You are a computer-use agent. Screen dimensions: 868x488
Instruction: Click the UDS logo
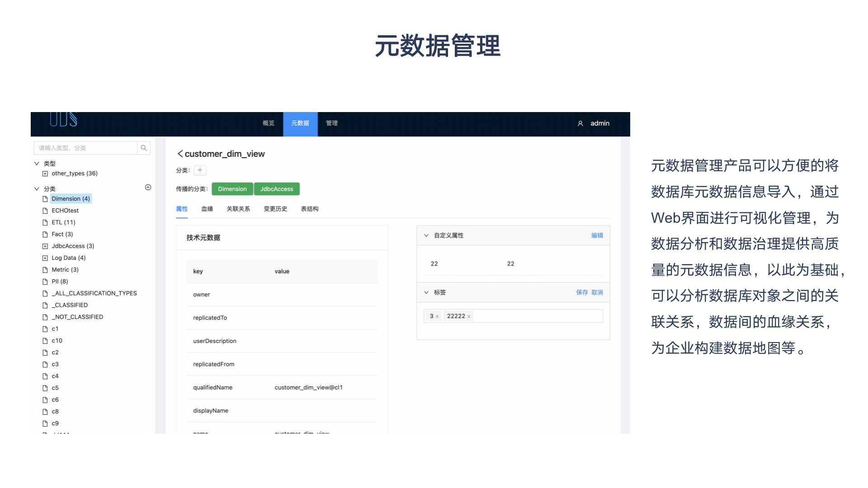coord(63,120)
